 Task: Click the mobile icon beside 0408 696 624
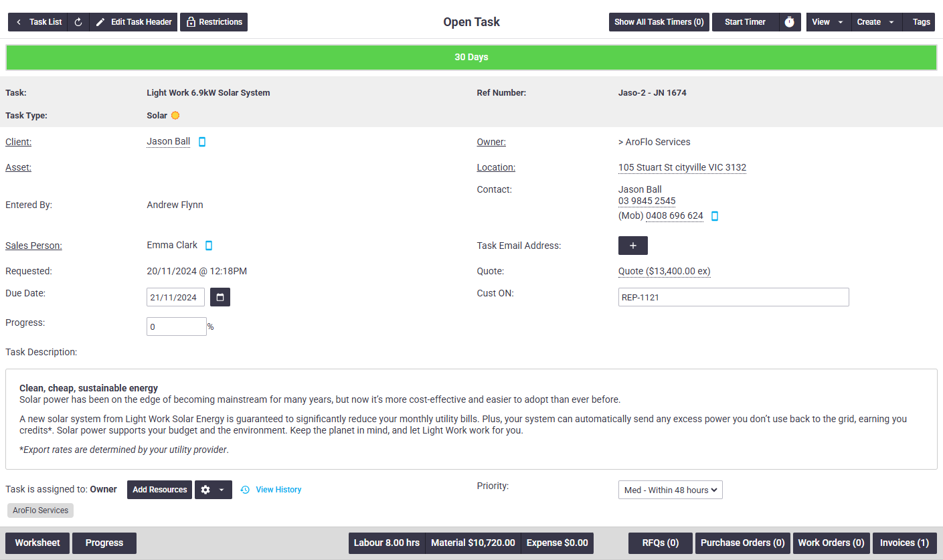(715, 216)
